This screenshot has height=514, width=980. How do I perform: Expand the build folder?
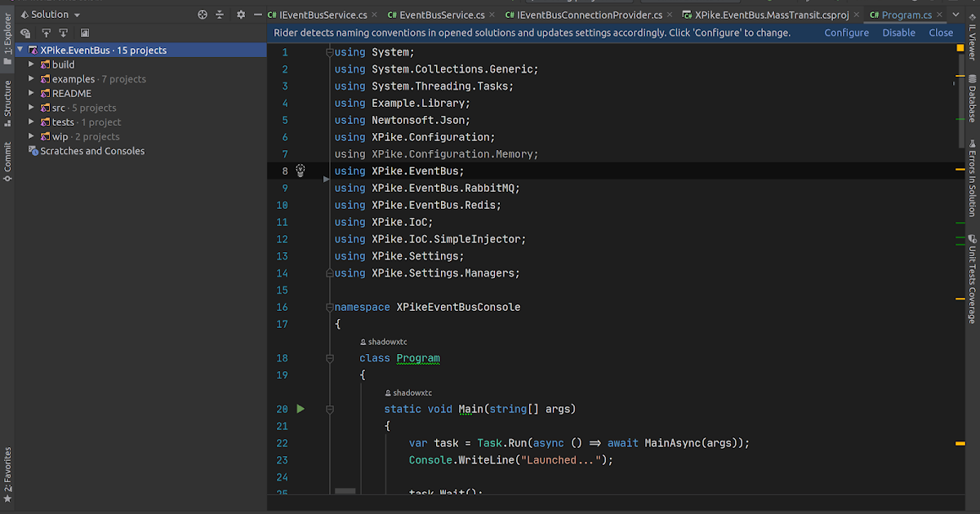click(32, 64)
